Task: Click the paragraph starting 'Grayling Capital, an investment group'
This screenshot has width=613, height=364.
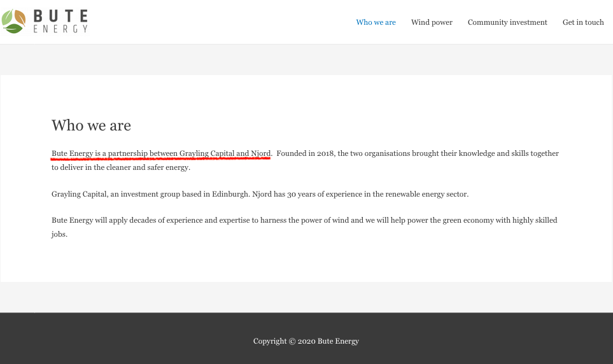Action: (x=260, y=194)
